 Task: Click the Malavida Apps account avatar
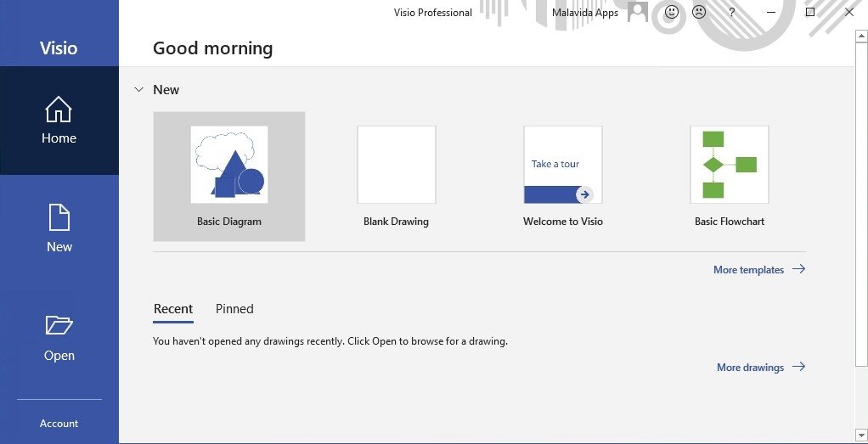(x=638, y=12)
